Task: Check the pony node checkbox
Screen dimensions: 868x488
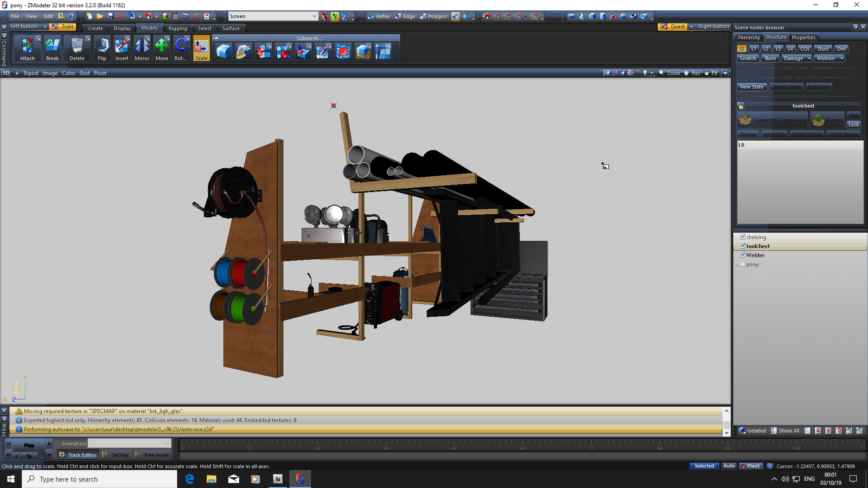Action: point(743,264)
